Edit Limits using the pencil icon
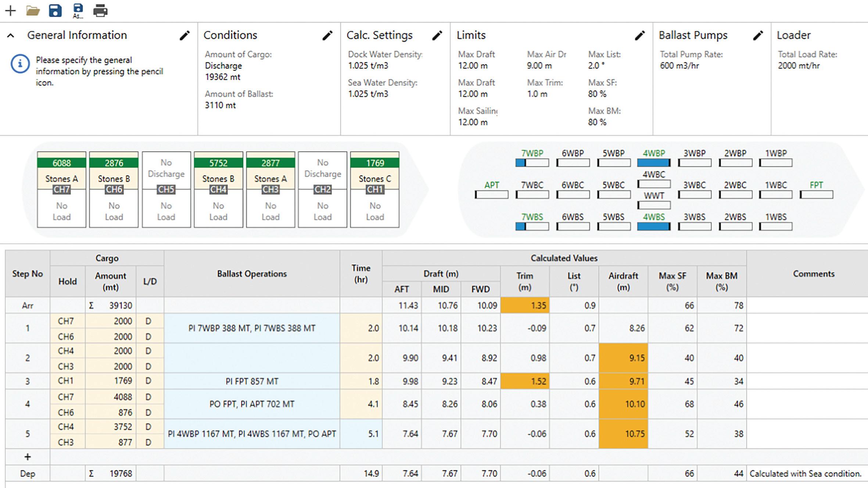Image resolution: width=868 pixels, height=488 pixels. pyautogui.click(x=640, y=35)
